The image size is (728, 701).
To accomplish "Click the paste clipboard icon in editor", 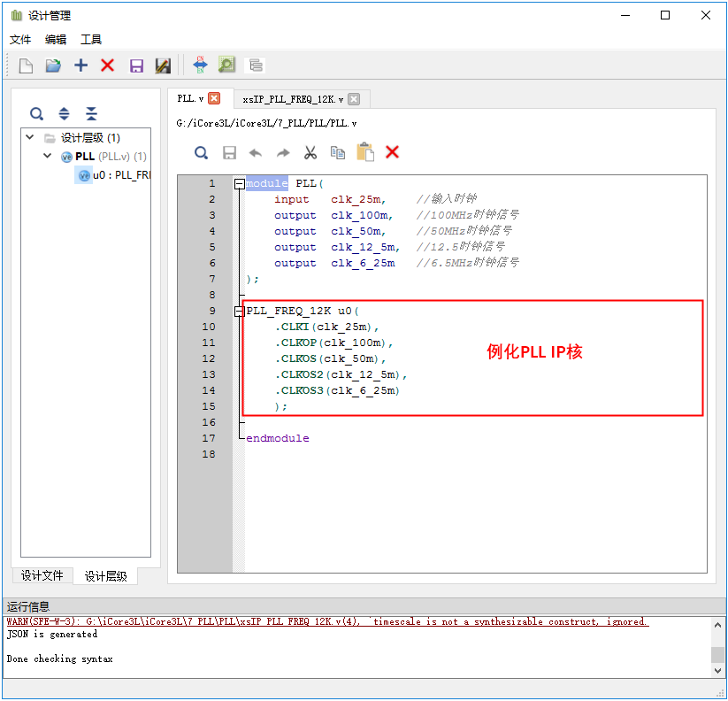I will (x=364, y=152).
